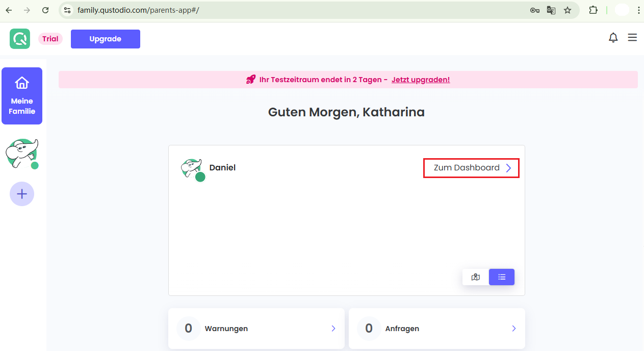The width and height of the screenshot is (644, 351).
Task: Switch to list view
Action: [502, 277]
